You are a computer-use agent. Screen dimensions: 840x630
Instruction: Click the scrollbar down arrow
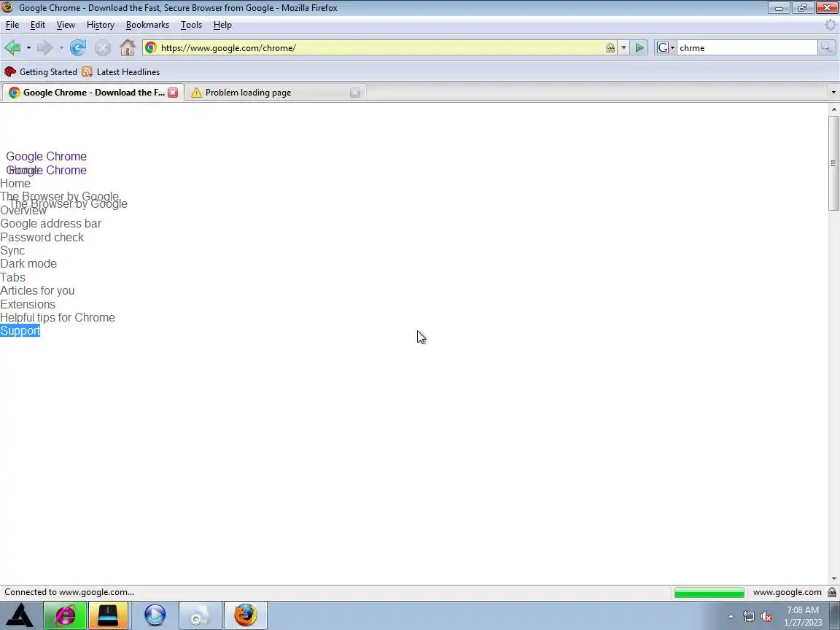(x=833, y=579)
